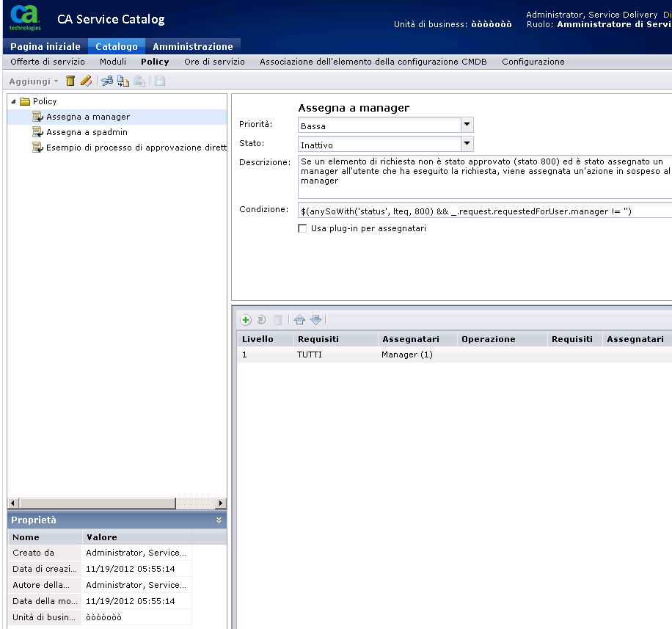672x629 pixels.
Task: Enable 'Usa plug-in per assegnatari' checkbox
Action: tap(302, 228)
